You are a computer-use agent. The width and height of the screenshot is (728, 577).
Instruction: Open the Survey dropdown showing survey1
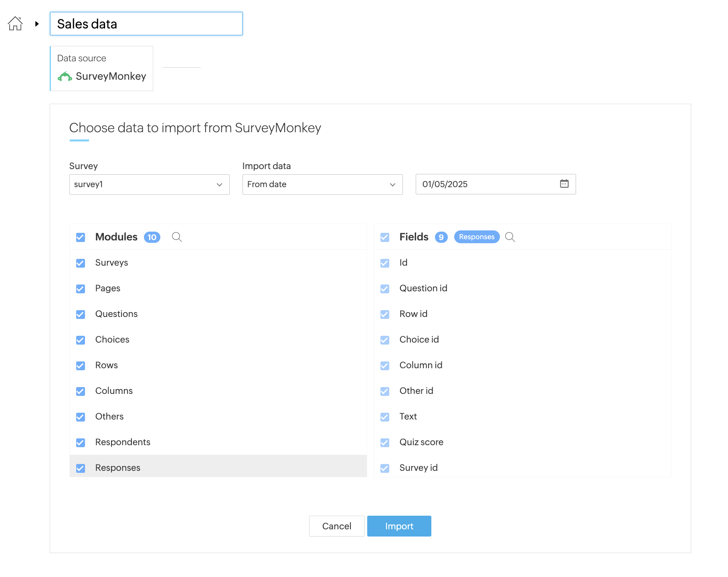point(150,184)
